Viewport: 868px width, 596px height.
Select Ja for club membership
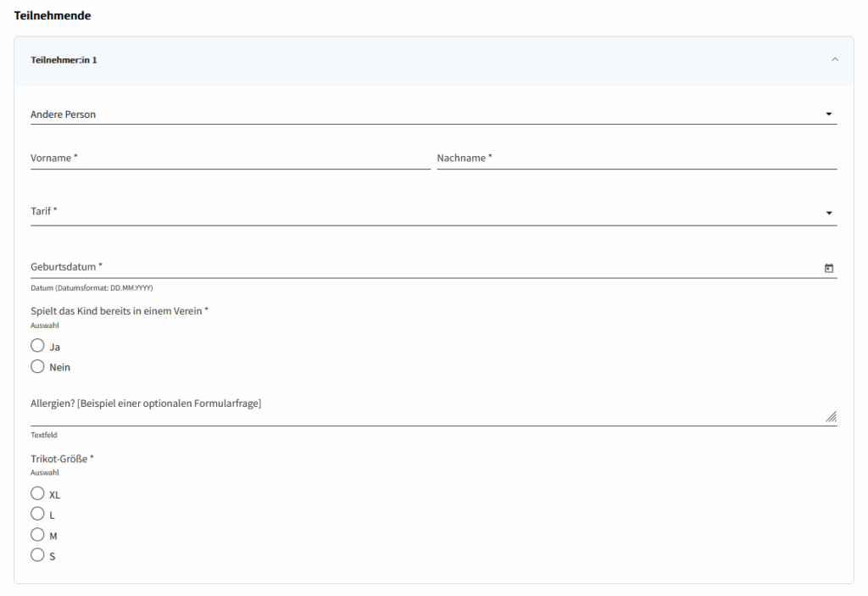point(37,346)
